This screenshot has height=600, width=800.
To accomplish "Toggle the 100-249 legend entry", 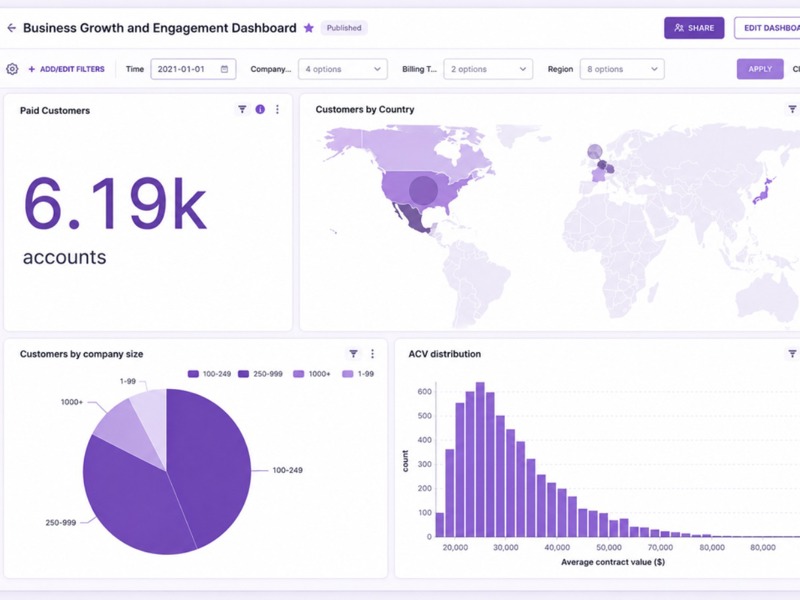I will tap(210, 374).
